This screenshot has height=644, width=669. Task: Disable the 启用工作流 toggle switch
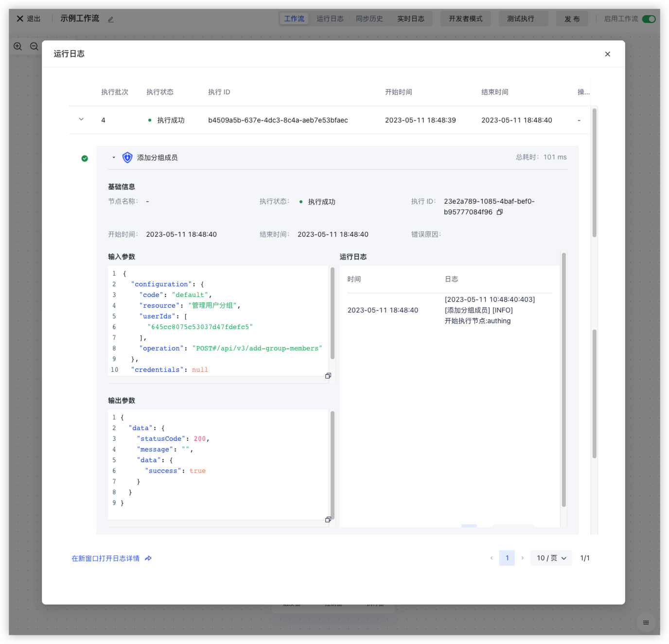pyautogui.click(x=649, y=19)
